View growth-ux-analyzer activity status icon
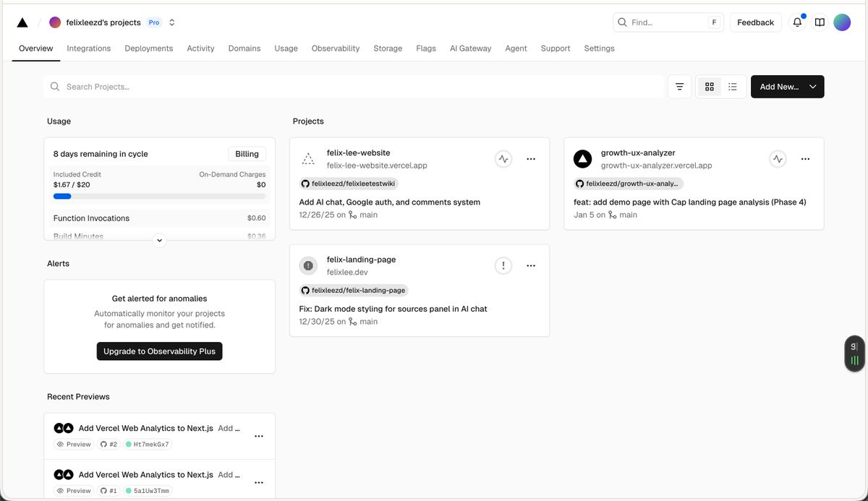Screen dimensions: 868x501 pos(778,159)
